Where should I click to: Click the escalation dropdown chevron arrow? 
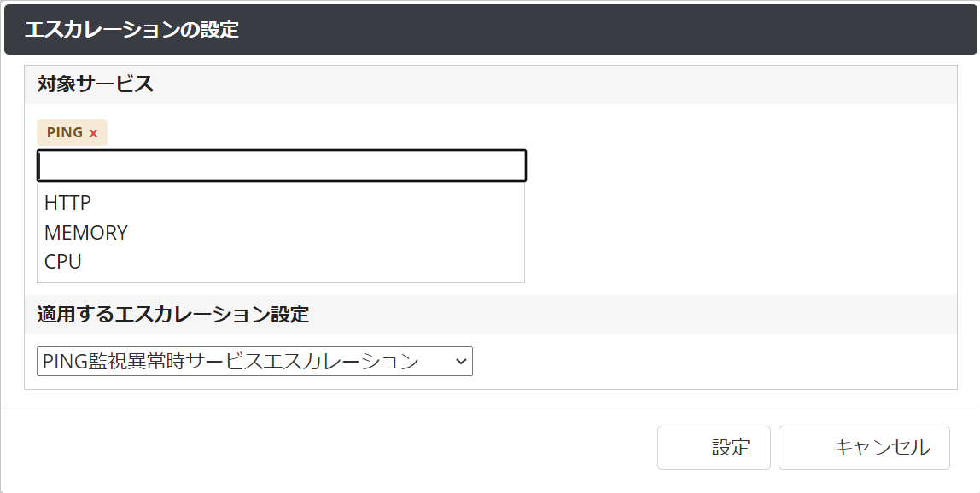point(461,362)
